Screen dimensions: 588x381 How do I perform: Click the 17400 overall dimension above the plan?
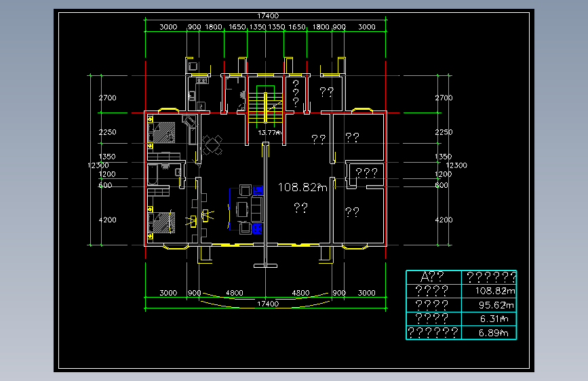[268, 16]
